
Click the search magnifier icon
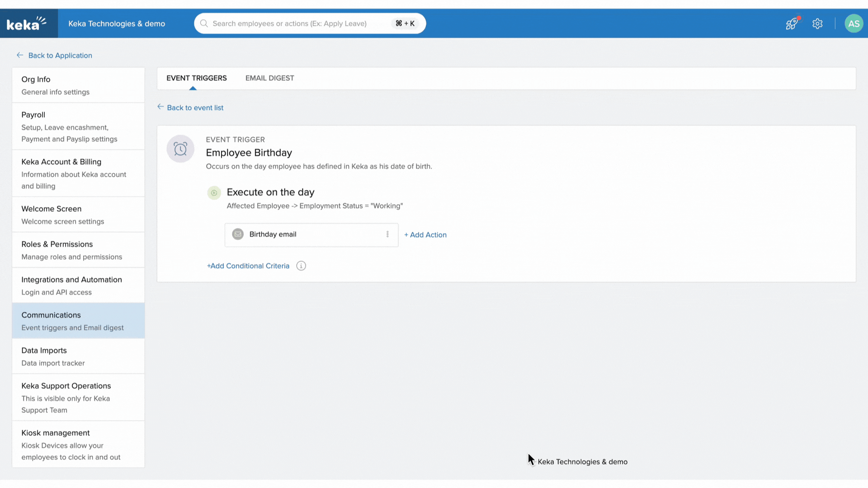(x=204, y=23)
